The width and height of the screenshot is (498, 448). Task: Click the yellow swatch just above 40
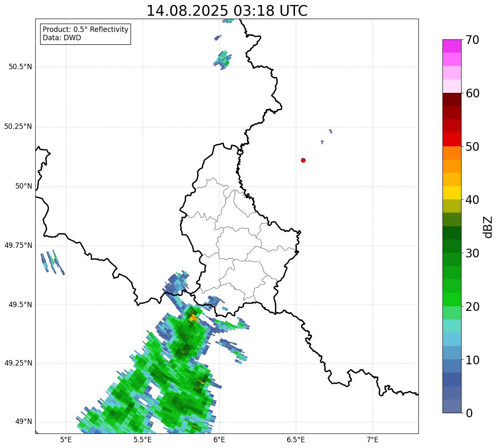452,193
